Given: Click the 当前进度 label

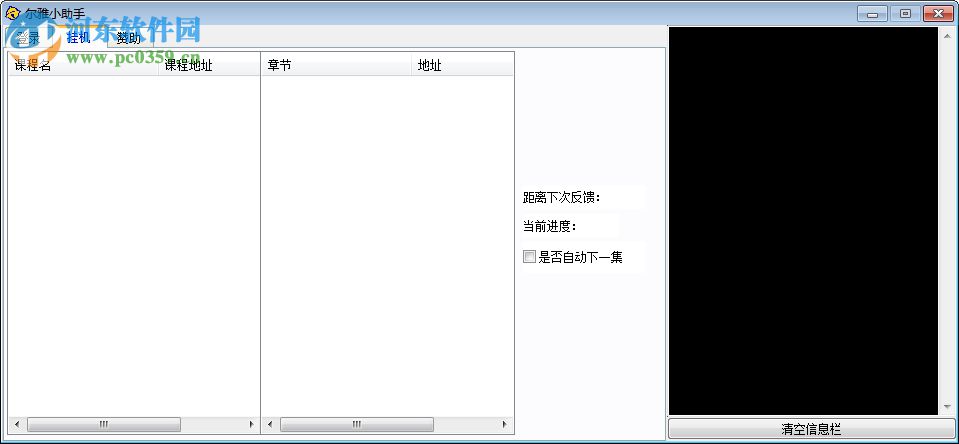Looking at the screenshot, I should pos(549,226).
